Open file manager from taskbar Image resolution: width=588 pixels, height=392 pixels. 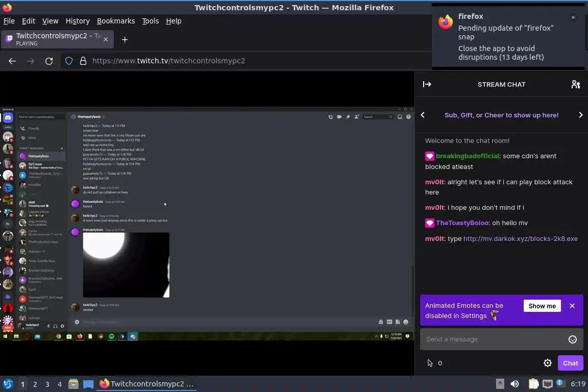pyautogui.click(x=73, y=384)
